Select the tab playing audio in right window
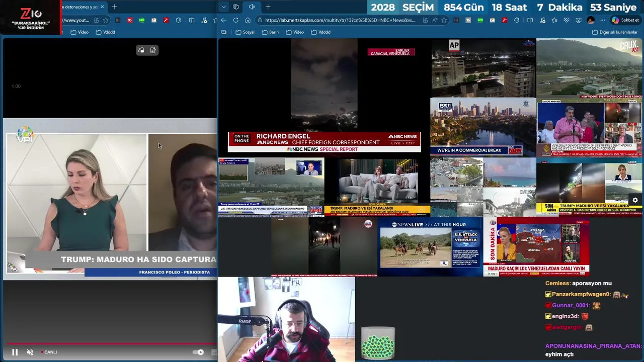This screenshot has width=644, height=362. click(252, 7)
